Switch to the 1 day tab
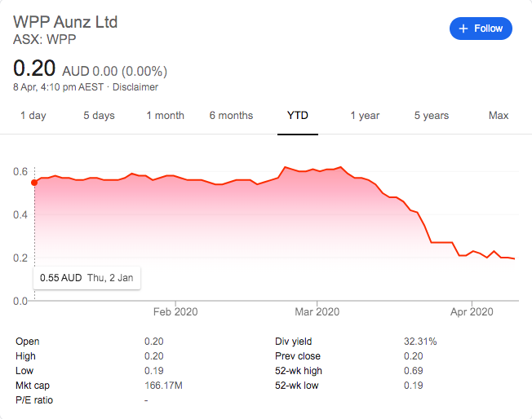 [x=33, y=116]
